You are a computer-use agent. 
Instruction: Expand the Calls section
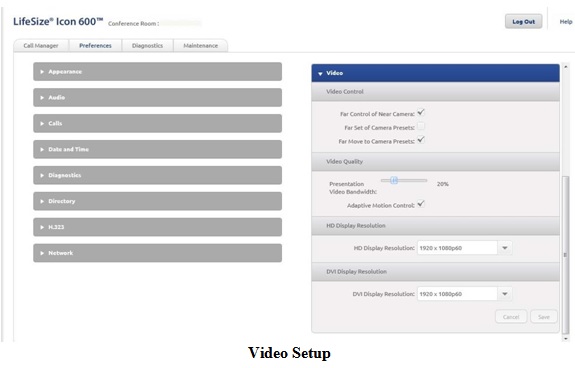pos(157,124)
